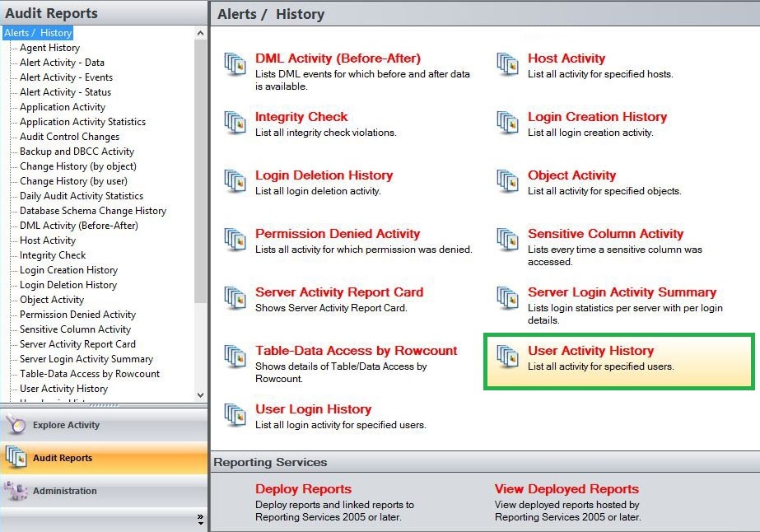Select Sensitive Column Activity tree item
The height and width of the screenshot is (532, 760).
click(75, 329)
